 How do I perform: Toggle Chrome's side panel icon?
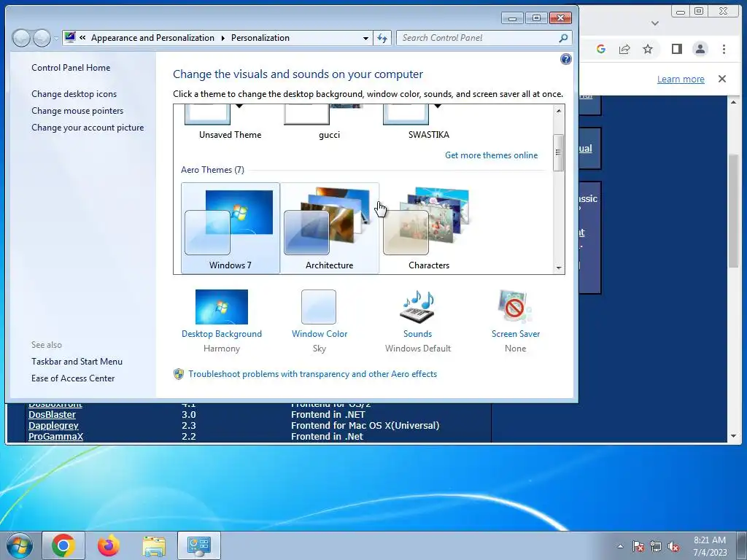[676, 49]
